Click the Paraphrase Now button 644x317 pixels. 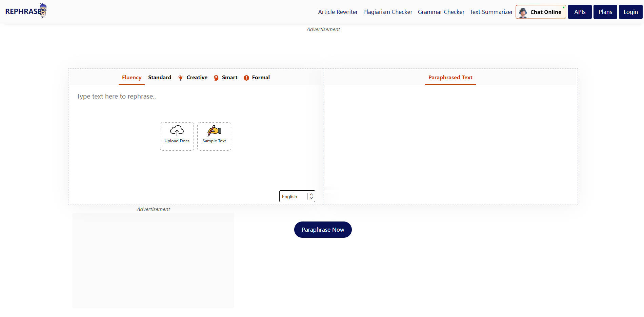click(x=323, y=229)
